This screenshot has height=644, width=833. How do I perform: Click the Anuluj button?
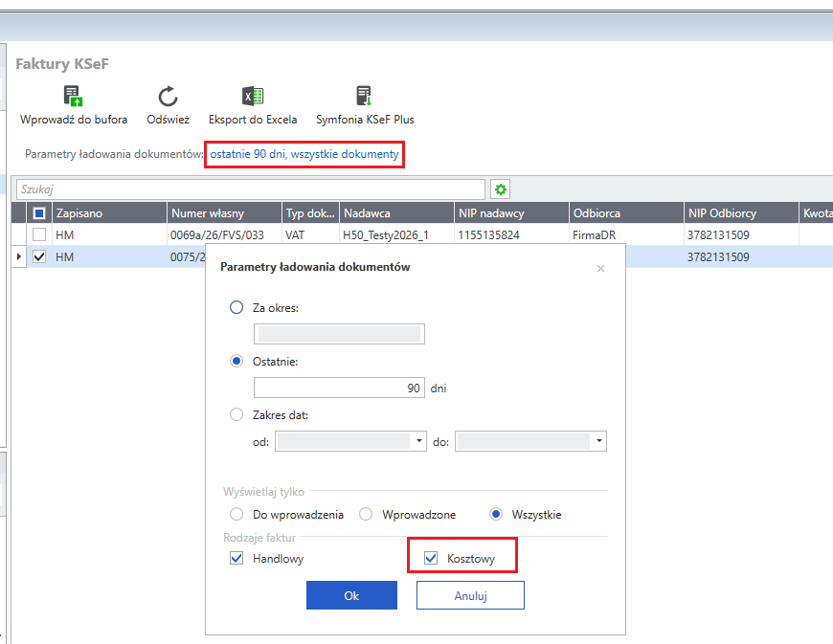470,595
